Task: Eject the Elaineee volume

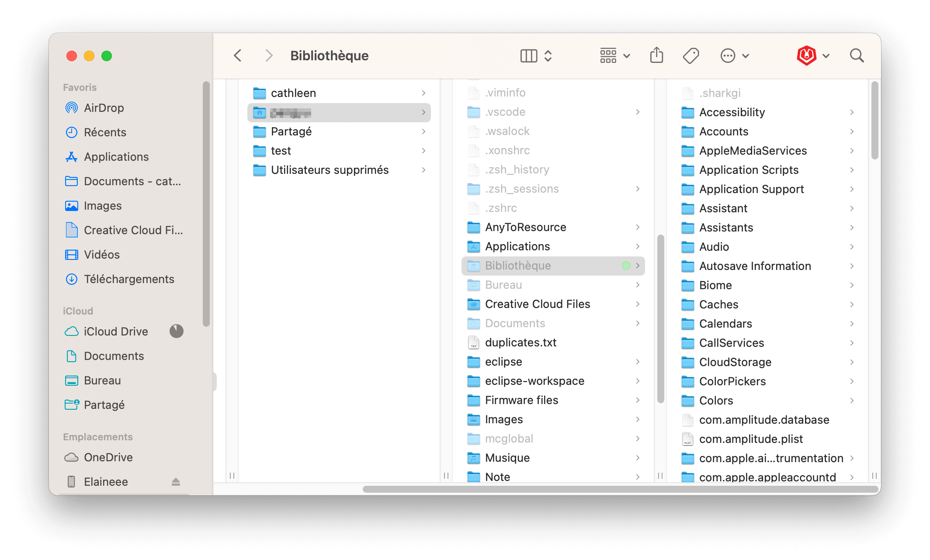Action: click(176, 482)
